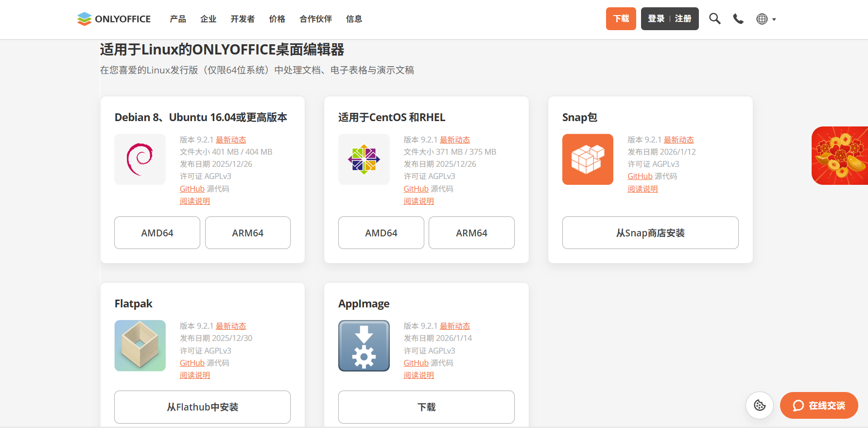Click text 发布日期 2025/12/30
The image size is (868, 428).
[216, 338]
